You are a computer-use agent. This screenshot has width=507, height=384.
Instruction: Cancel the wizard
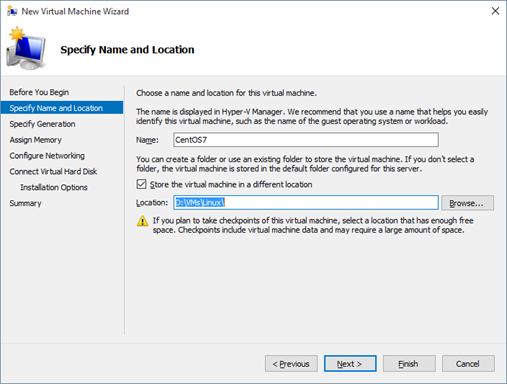pyautogui.click(x=468, y=364)
